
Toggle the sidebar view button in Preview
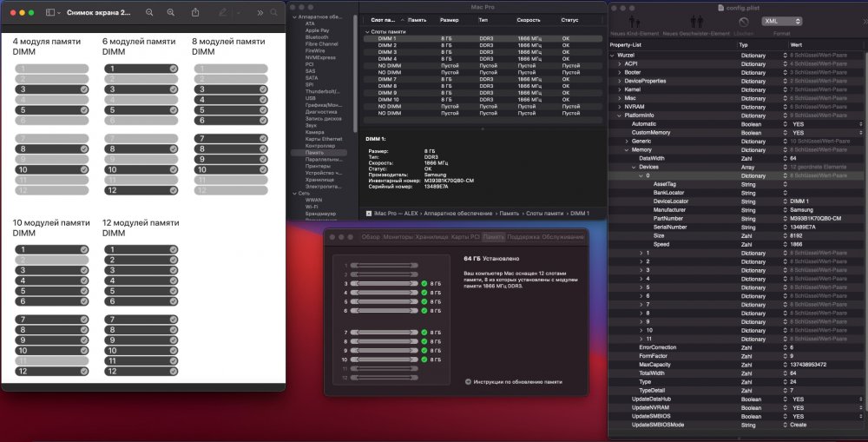tap(49, 12)
